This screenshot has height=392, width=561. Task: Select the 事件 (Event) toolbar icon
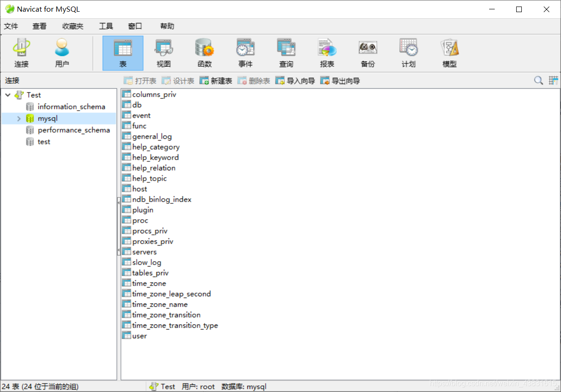click(245, 53)
